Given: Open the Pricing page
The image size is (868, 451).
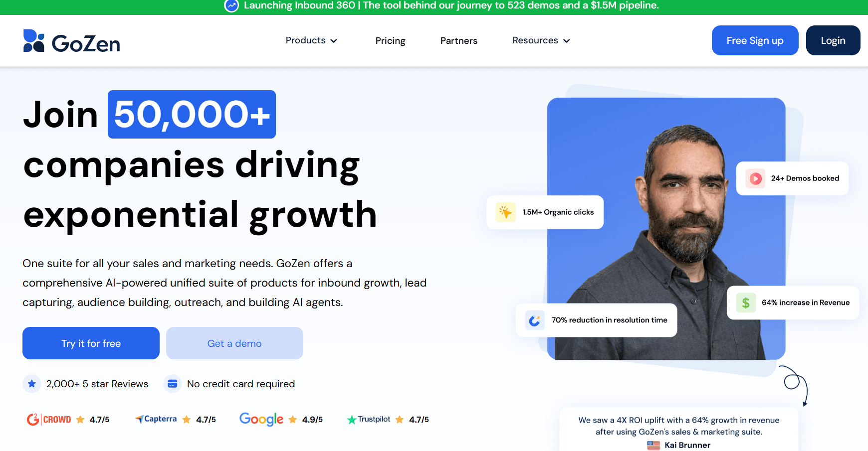Looking at the screenshot, I should [390, 41].
